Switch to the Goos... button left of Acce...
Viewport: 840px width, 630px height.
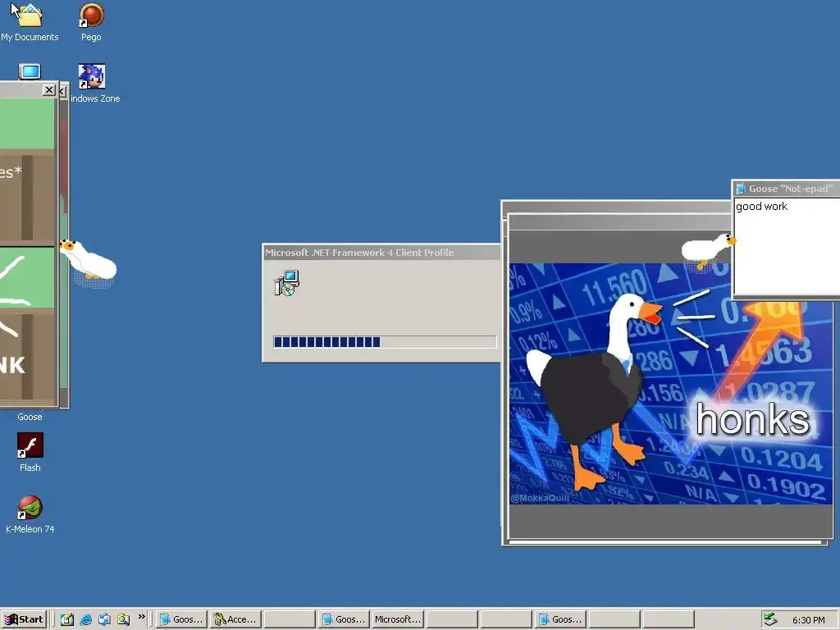(181, 619)
